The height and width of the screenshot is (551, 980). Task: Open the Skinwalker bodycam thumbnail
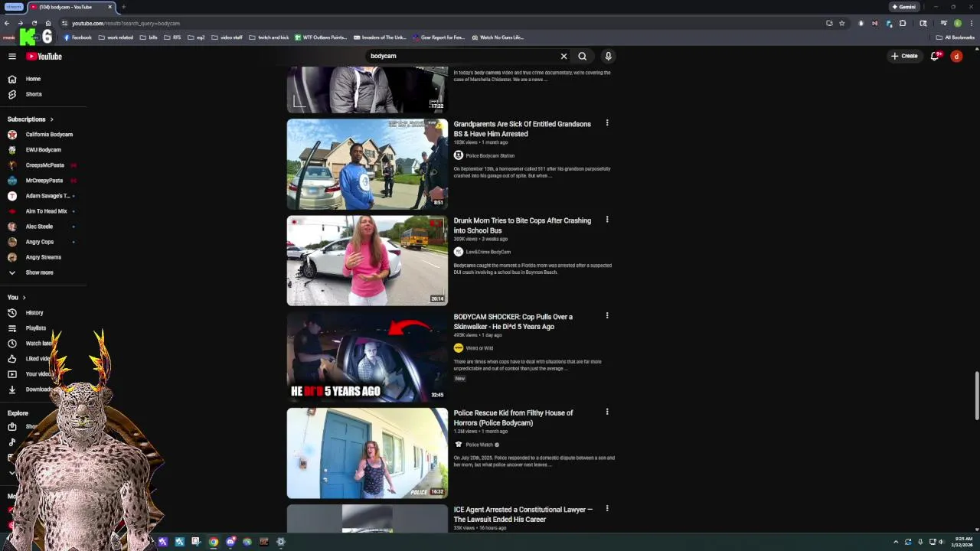(367, 357)
